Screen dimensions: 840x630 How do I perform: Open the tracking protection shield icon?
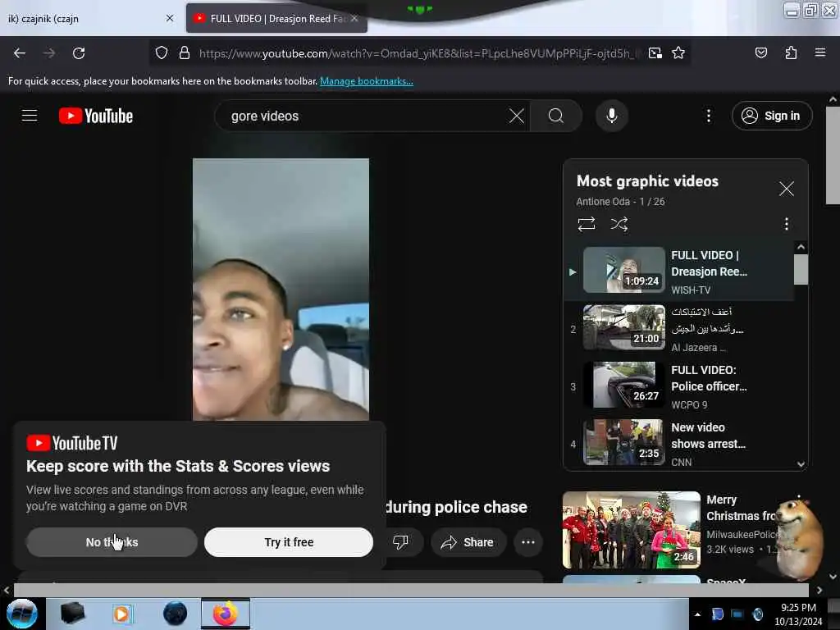pyautogui.click(x=162, y=53)
